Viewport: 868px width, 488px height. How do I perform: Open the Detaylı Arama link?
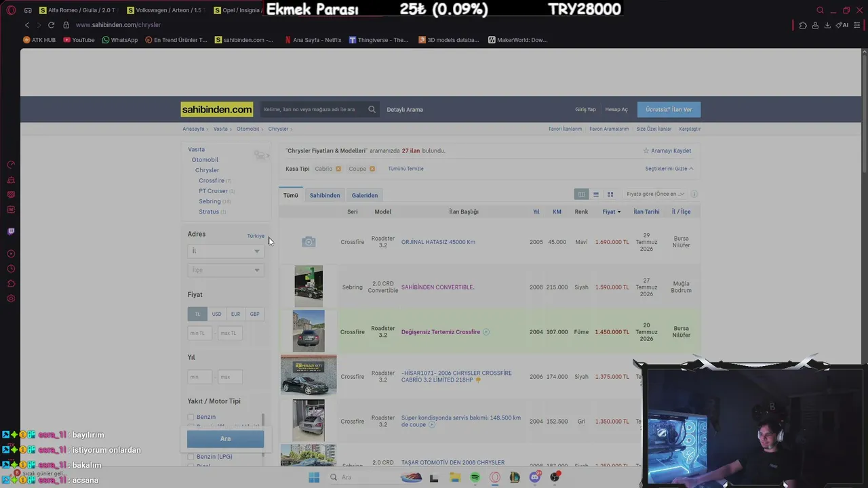tap(405, 109)
